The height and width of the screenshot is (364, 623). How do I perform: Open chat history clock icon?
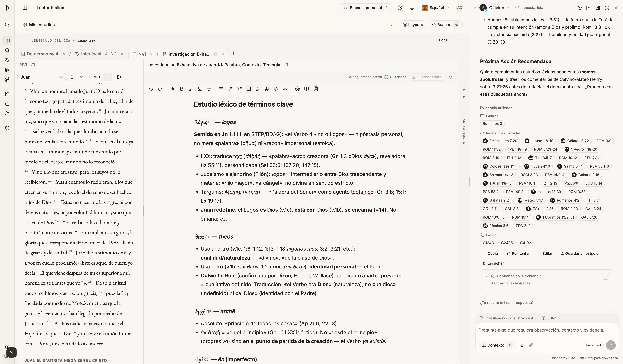[x=579, y=8]
